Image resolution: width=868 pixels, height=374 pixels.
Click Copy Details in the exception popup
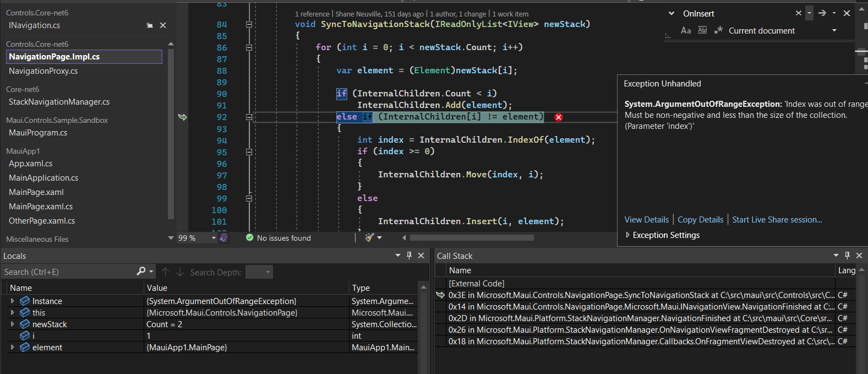tap(700, 220)
